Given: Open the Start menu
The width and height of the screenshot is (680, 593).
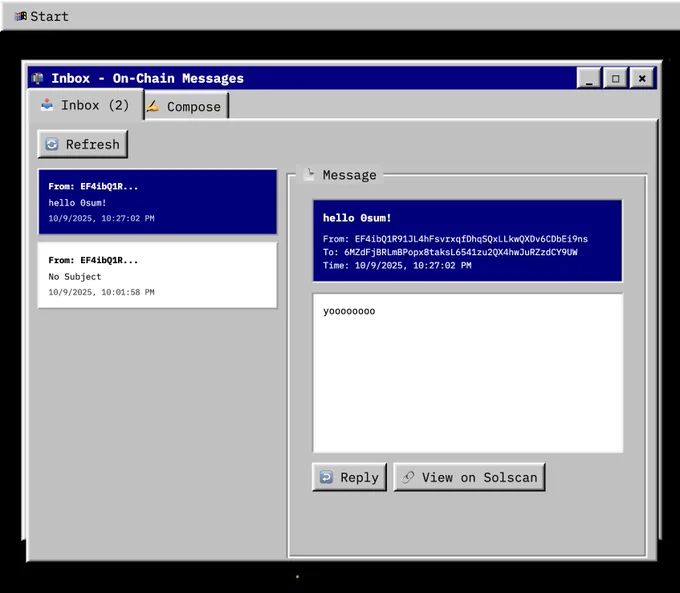Looking at the screenshot, I should pos(42,16).
